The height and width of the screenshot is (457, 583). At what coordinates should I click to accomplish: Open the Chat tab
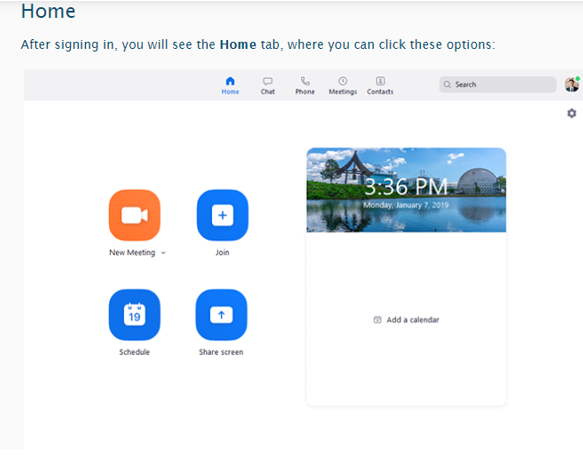(268, 86)
